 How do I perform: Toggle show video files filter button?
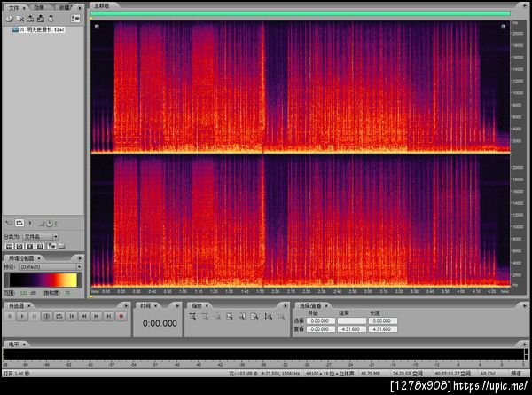click(x=30, y=246)
